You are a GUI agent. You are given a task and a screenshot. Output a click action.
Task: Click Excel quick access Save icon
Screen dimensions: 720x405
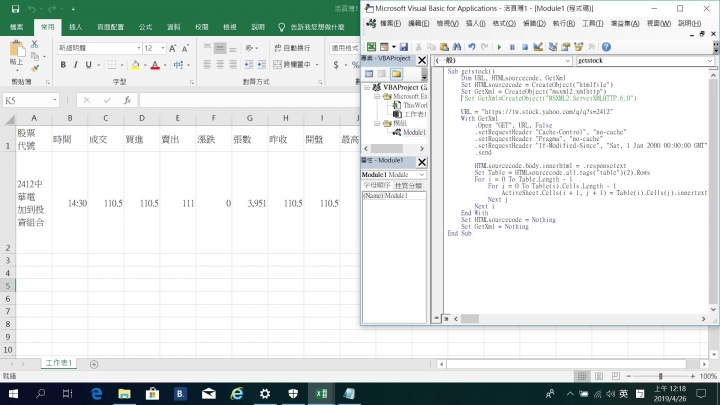pyautogui.click(x=15, y=9)
